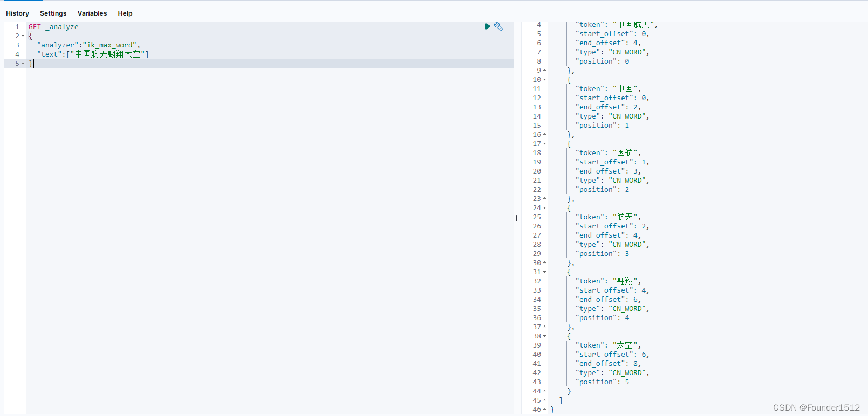The height and width of the screenshot is (416, 868).
Task: Click the "position": 2 line
Action: pos(602,190)
